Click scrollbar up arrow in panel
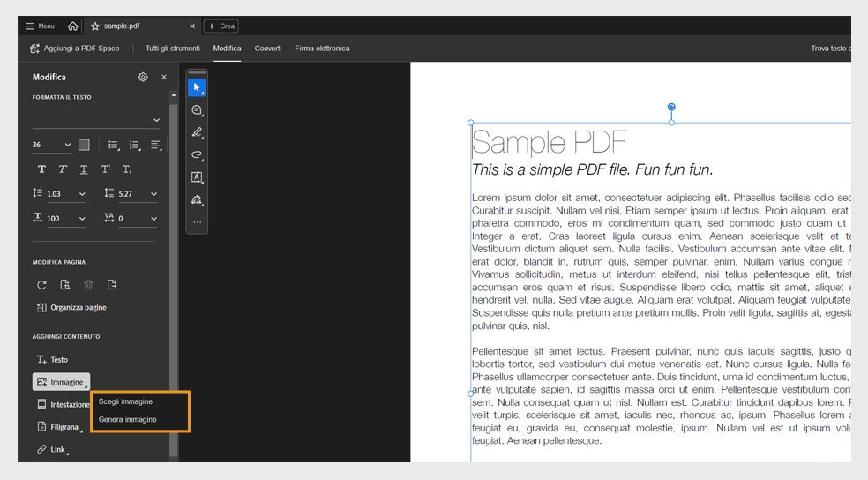The height and width of the screenshot is (480, 868). pos(173,95)
